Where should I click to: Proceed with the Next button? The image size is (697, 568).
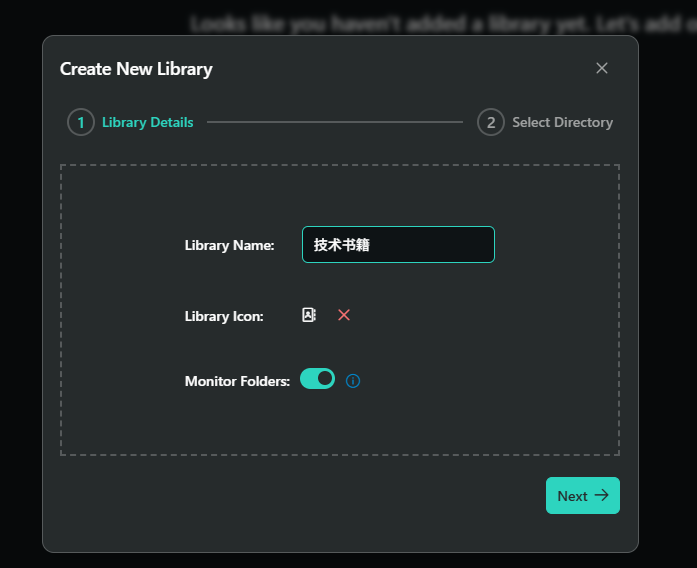[583, 496]
